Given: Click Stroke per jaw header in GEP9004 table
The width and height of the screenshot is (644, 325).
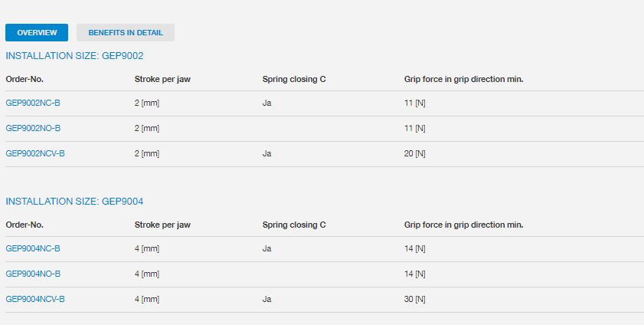Looking at the screenshot, I should click(x=162, y=225).
